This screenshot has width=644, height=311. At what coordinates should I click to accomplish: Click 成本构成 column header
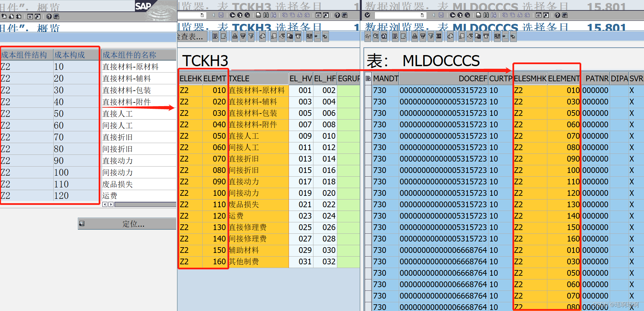pyautogui.click(x=76, y=55)
